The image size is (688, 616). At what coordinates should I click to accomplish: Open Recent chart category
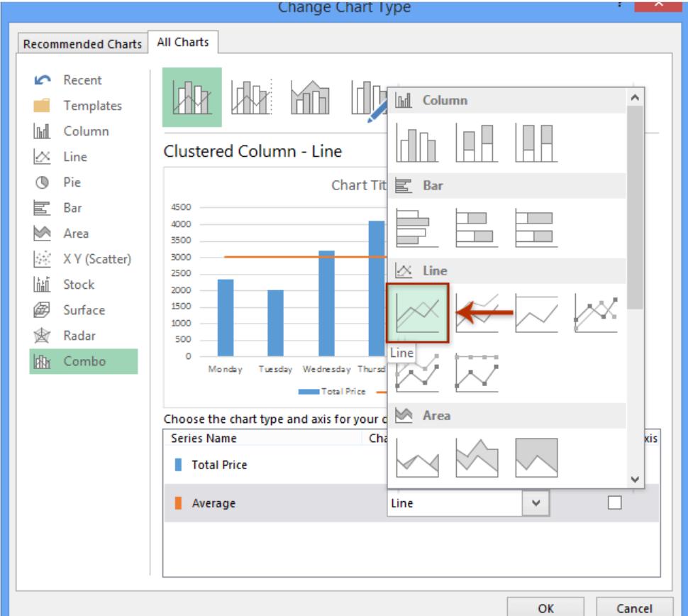[x=84, y=80]
